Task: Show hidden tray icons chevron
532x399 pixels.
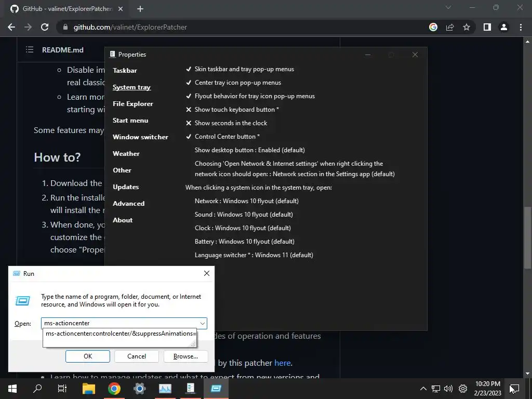Action: [x=423, y=389]
